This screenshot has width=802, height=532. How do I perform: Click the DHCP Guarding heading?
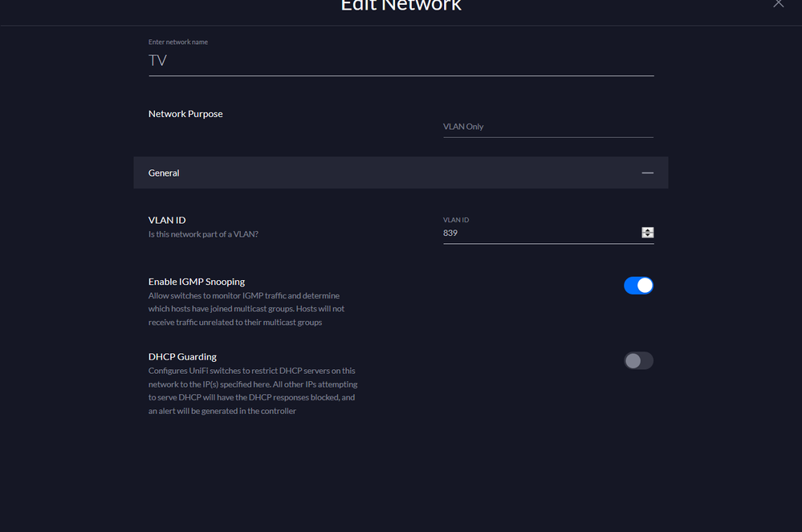tap(182, 356)
